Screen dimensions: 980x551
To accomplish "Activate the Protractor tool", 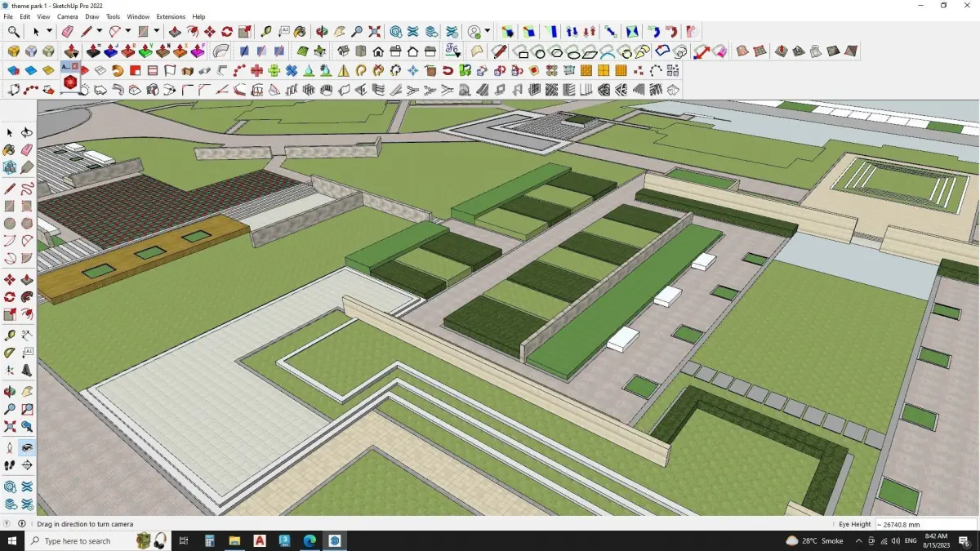I will click(10, 353).
